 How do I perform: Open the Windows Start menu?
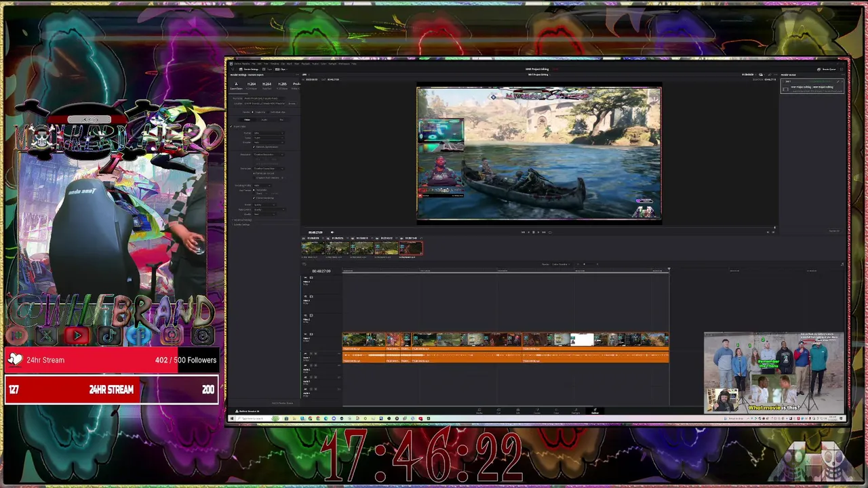tap(232, 418)
